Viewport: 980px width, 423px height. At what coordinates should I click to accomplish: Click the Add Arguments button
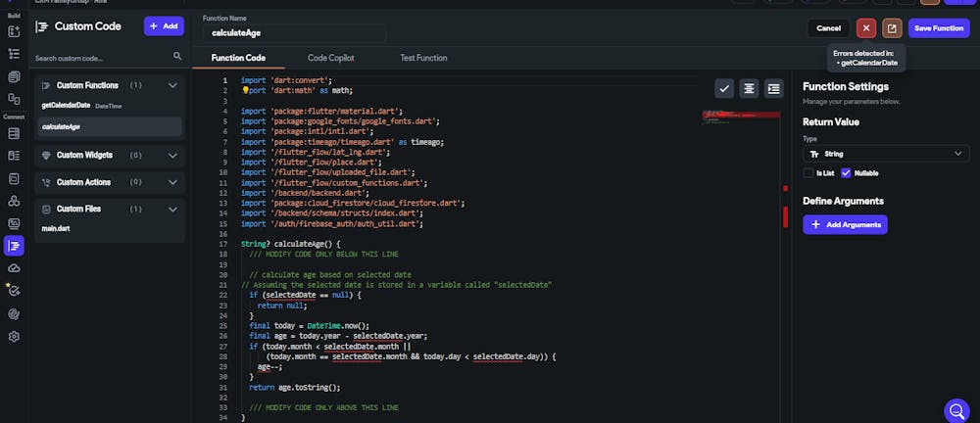tap(845, 224)
